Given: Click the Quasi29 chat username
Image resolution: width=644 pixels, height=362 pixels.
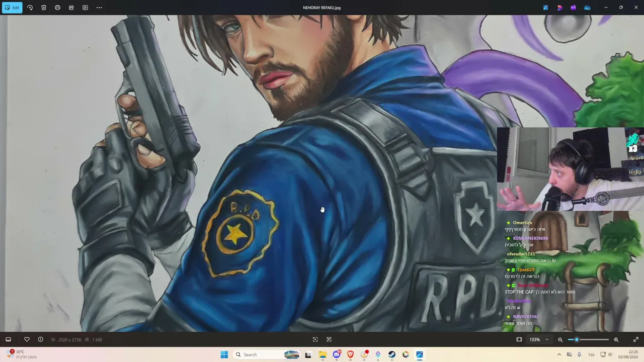Looking at the screenshot, I should click(526, 269).
